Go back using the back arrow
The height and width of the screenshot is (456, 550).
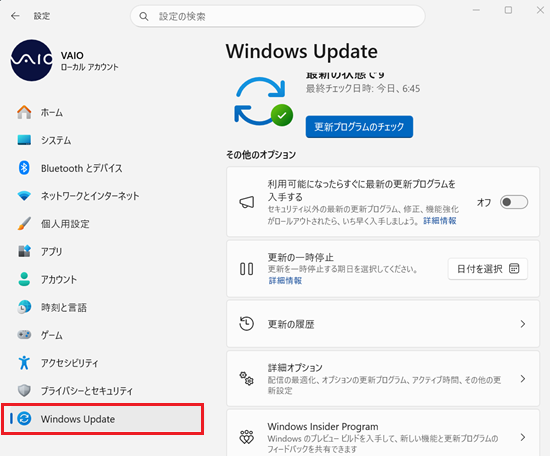[x=15, y=16]
